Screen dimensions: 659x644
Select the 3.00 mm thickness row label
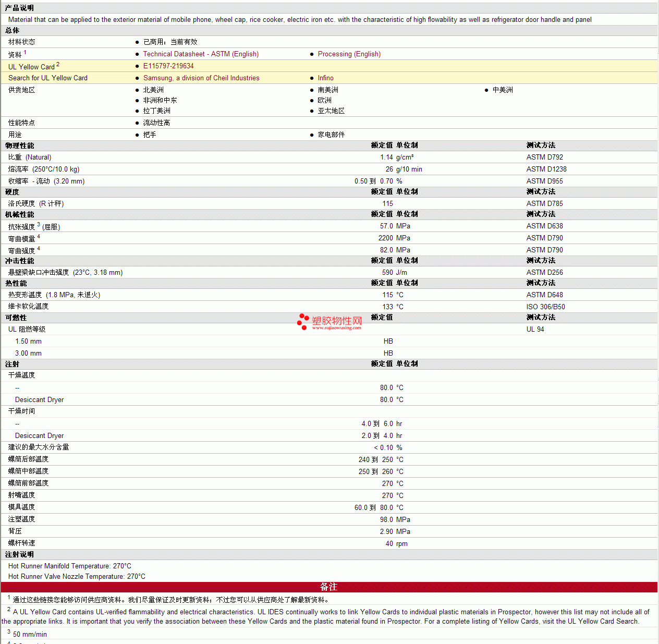pyautogui.click(x=28, y=354)
